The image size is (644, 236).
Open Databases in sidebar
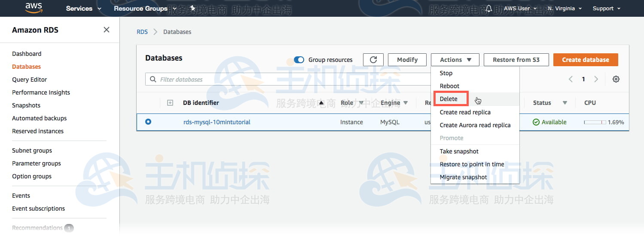[26, 67]
